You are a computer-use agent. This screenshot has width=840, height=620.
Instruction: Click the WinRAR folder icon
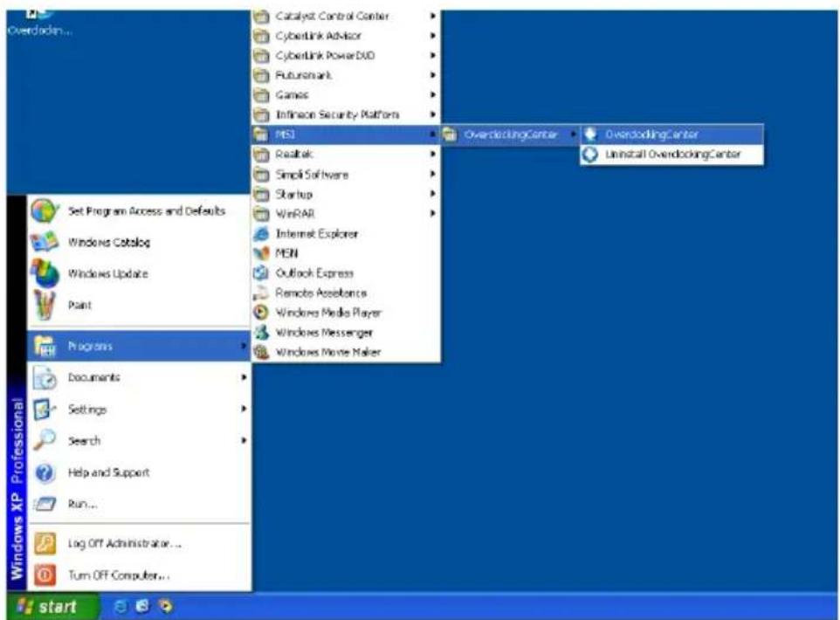(261, 214)
